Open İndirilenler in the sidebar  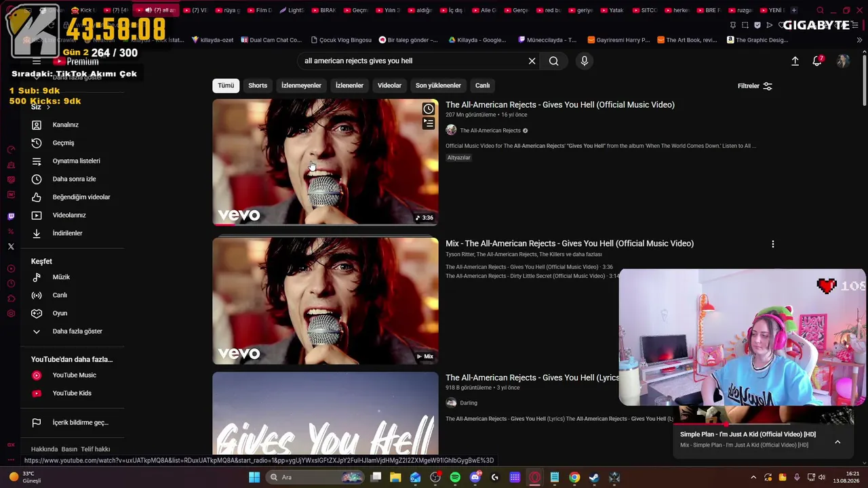(67, 233)
